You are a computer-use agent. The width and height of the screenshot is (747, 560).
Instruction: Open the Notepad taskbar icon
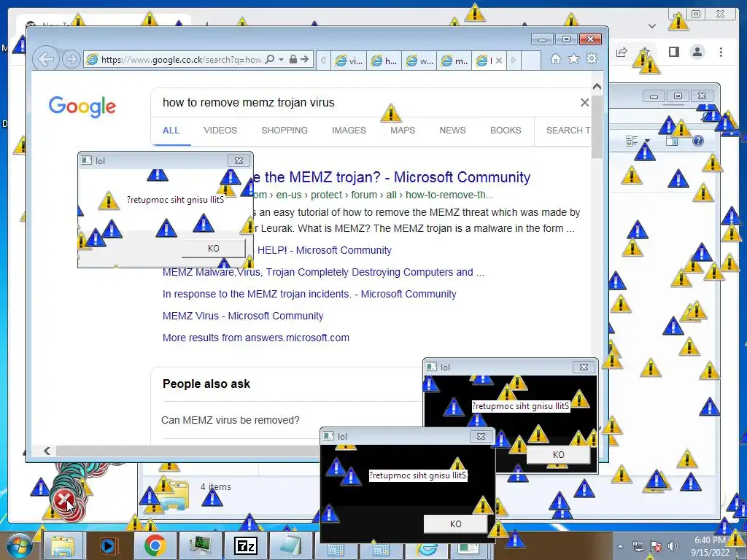pos(290,546)
